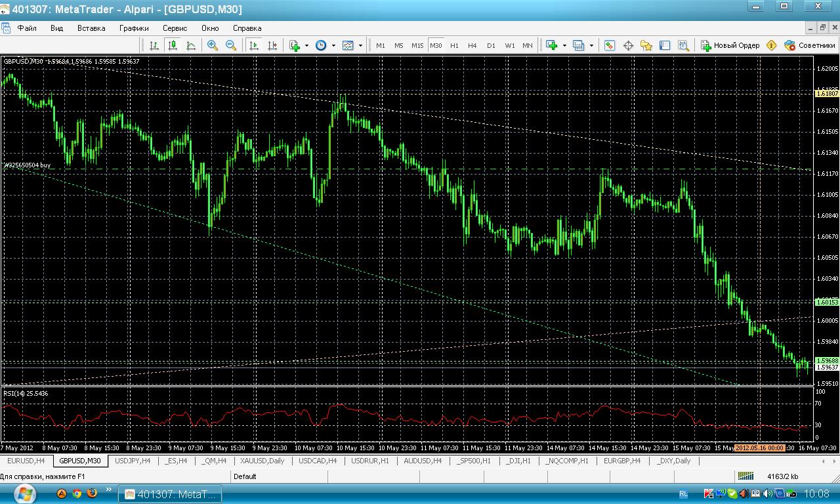
Task: Select the M1 timeframe
Action: [381, 45]
